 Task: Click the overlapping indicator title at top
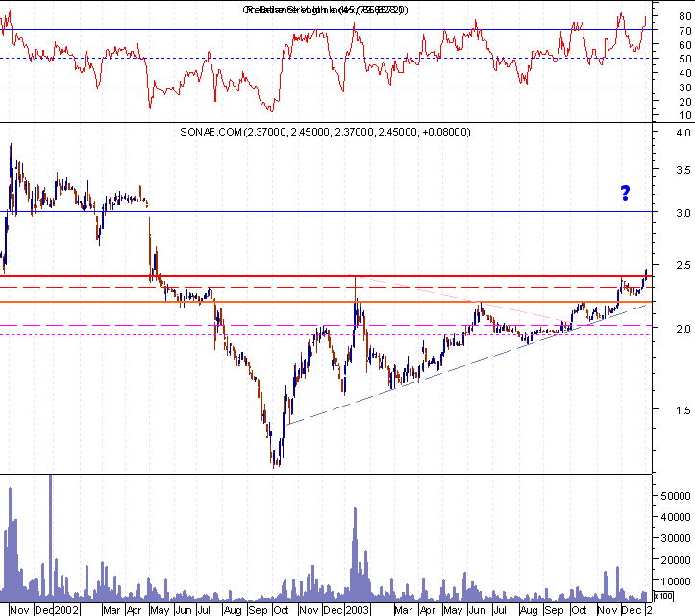point(325,10)
